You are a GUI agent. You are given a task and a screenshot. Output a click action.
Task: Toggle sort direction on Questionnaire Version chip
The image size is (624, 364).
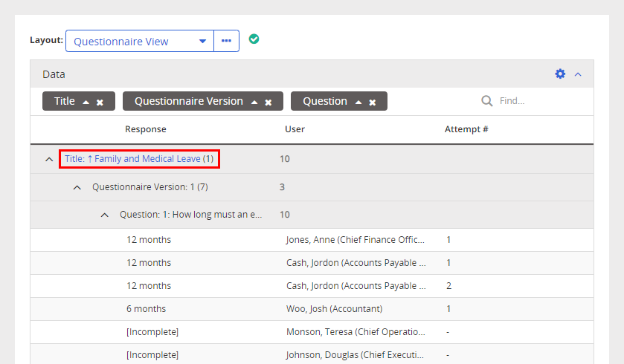tap(254, 102)
